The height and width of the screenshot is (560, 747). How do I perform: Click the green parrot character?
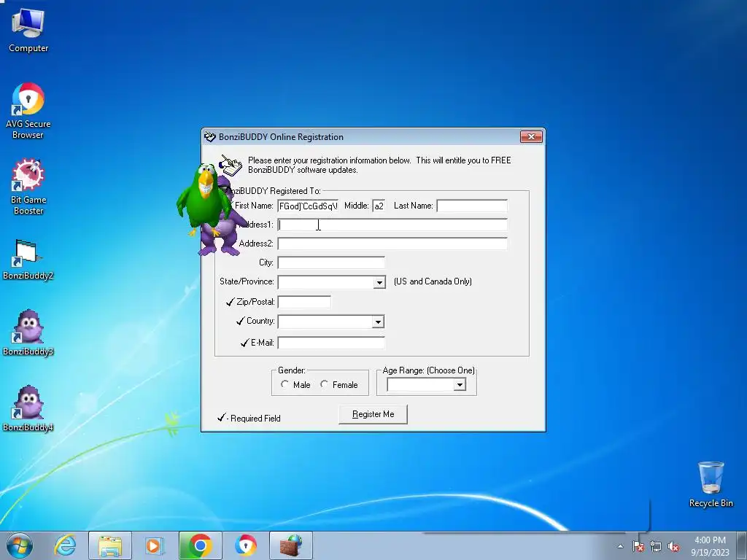point(205,199)
